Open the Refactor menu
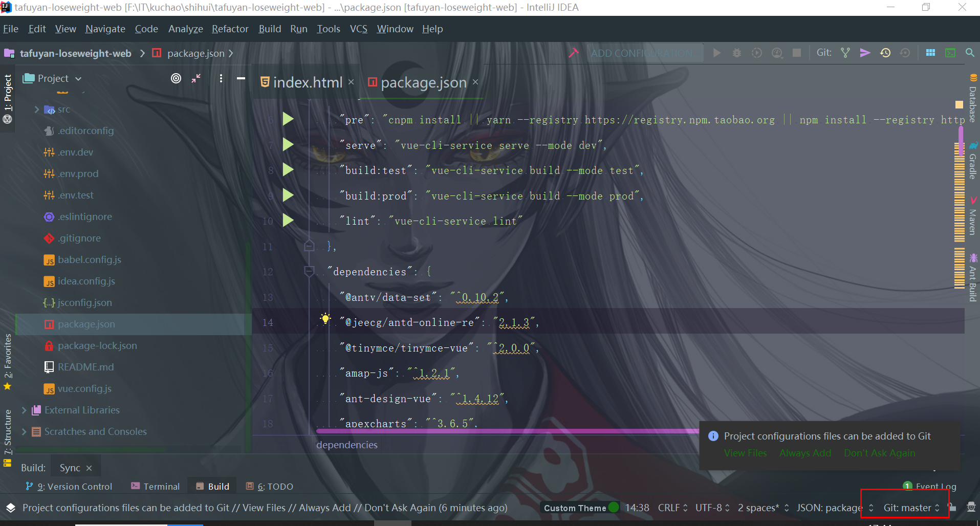Viewport: 980px width, 526px height. (230, 29)
